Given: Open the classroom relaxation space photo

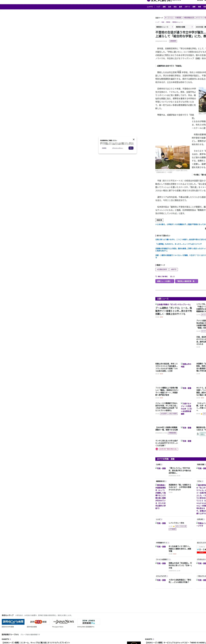Looking at the screenshot, I should pyautogui.click(x=173, y=157).
